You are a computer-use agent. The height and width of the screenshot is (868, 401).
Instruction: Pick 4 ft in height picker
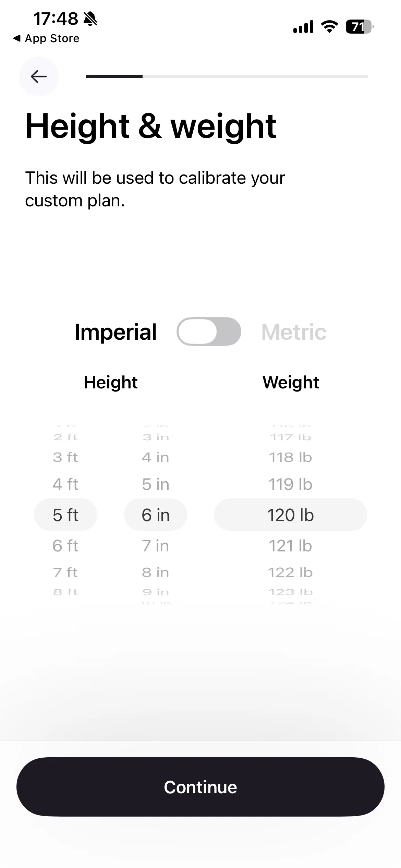[x=65, y=484]
